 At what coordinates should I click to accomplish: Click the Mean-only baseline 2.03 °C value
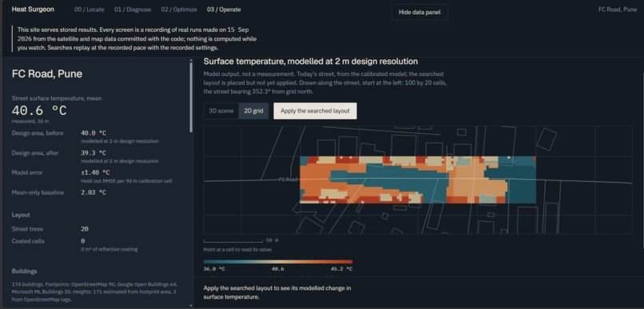[x=93, y=192]
